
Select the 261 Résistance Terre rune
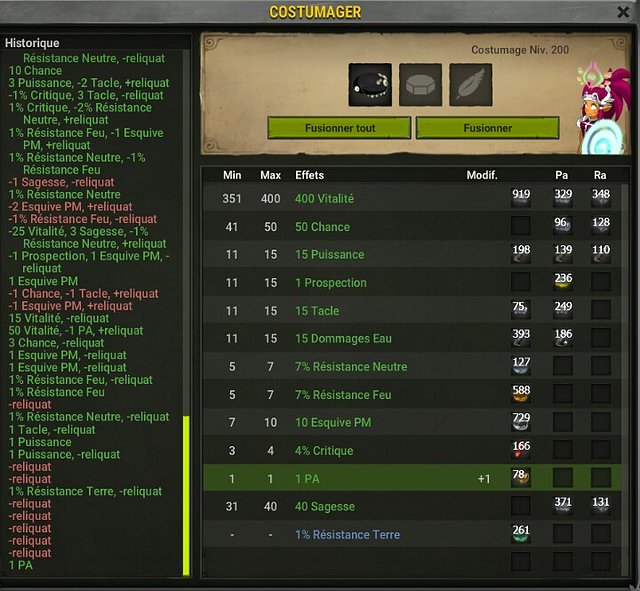[521, 533]
